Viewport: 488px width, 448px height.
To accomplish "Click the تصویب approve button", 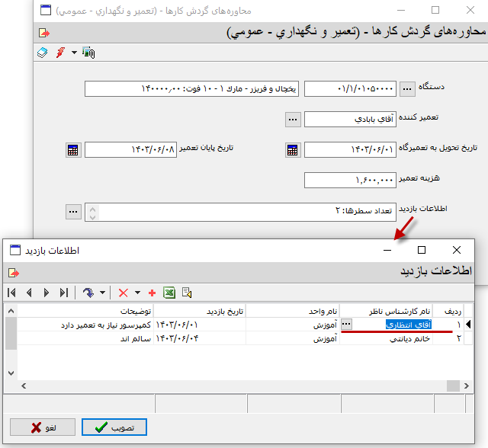I will click(x=114, y=427).
